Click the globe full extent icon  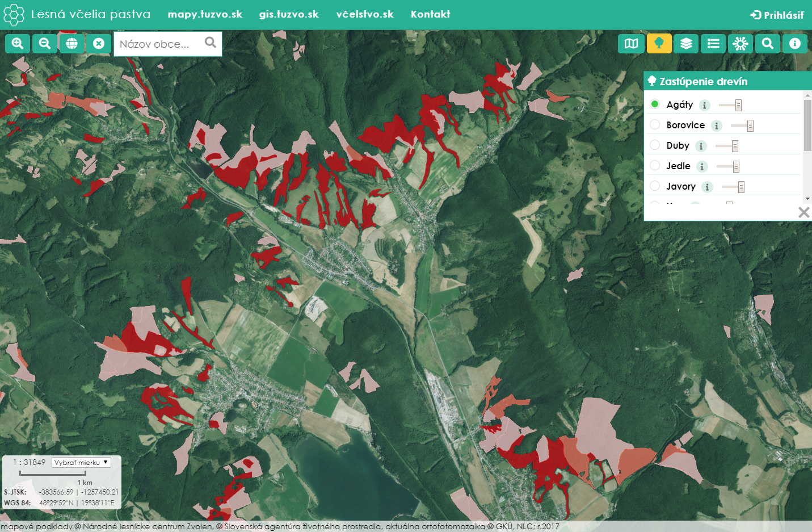(x=71, y=44)
